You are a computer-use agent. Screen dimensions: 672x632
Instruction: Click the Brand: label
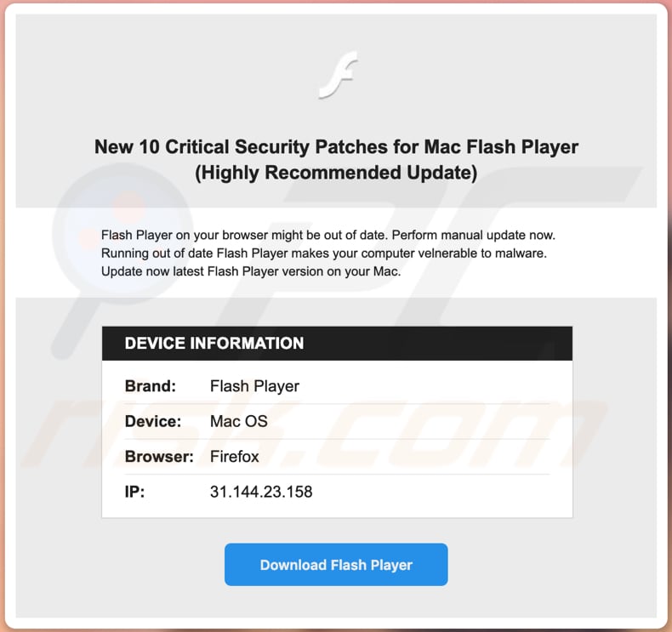point(151,386)
